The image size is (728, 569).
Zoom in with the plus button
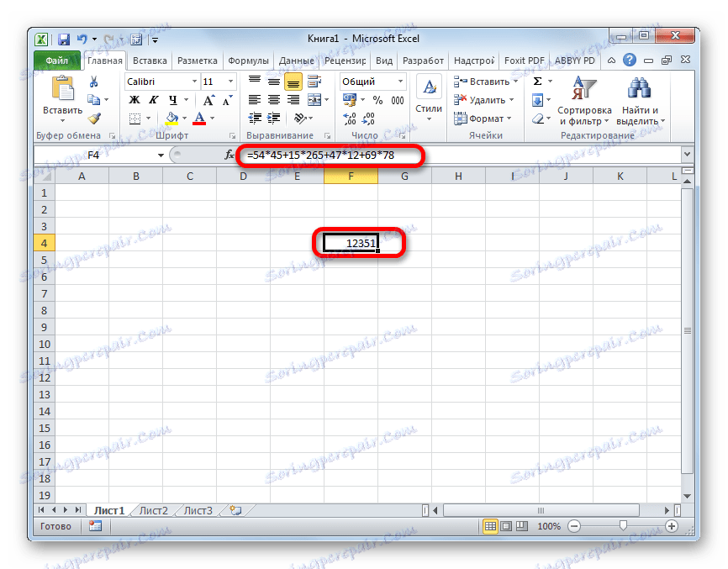672,526
